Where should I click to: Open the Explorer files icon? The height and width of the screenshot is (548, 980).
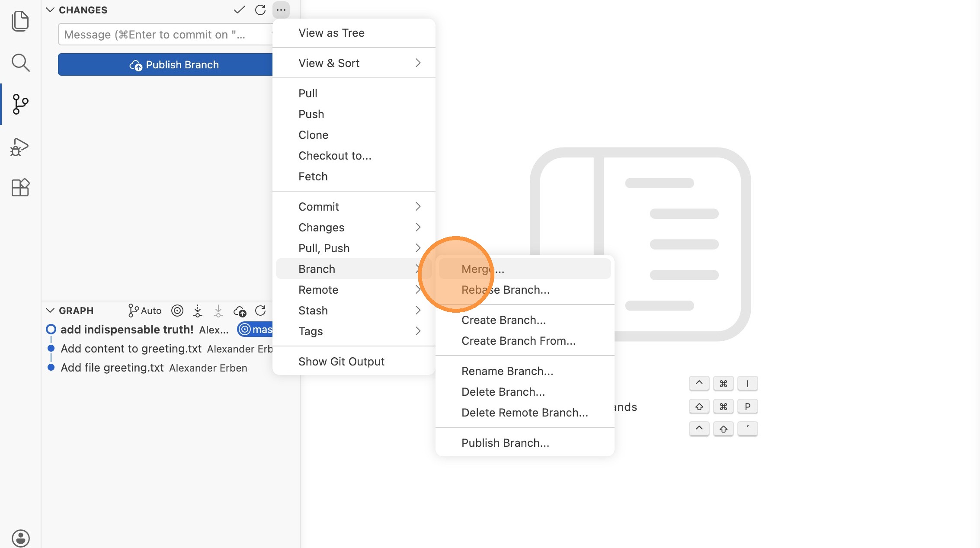click(20, 21)
